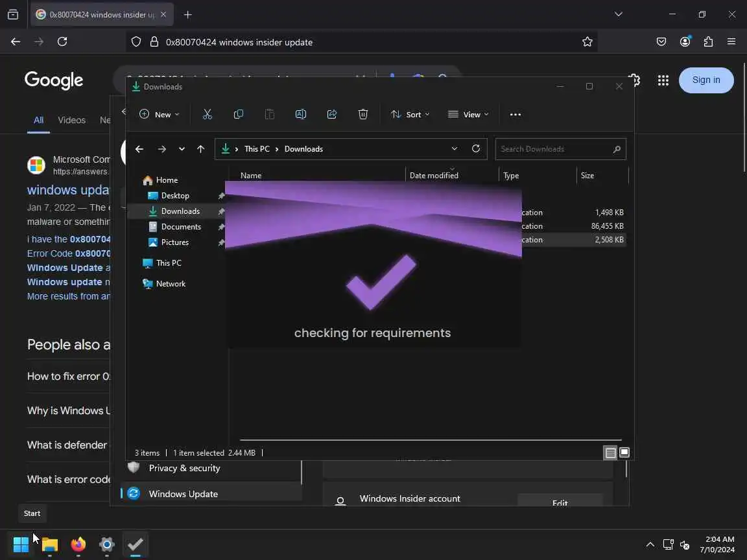
Task: Refresh the Downloads folder view
Action: pos(475,148)
